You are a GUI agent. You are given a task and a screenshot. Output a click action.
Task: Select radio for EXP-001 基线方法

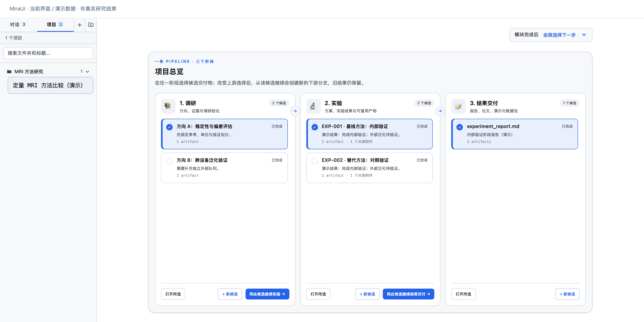point(315,127)
